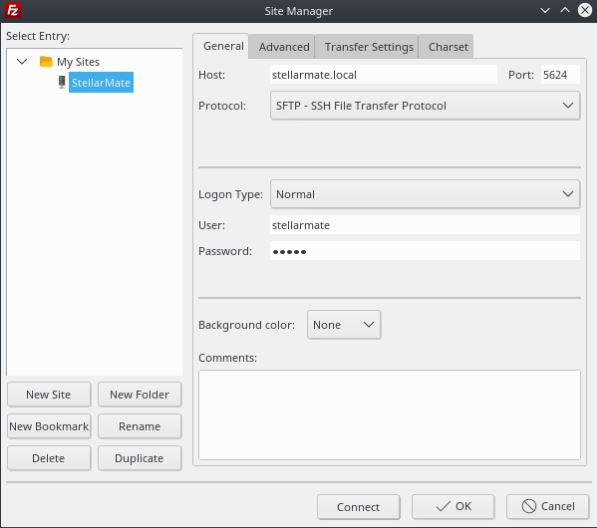Image resolution: width=597 pixels, height=528 pixels.
Task: Click into the Host input field
Action: pos(383,75)
